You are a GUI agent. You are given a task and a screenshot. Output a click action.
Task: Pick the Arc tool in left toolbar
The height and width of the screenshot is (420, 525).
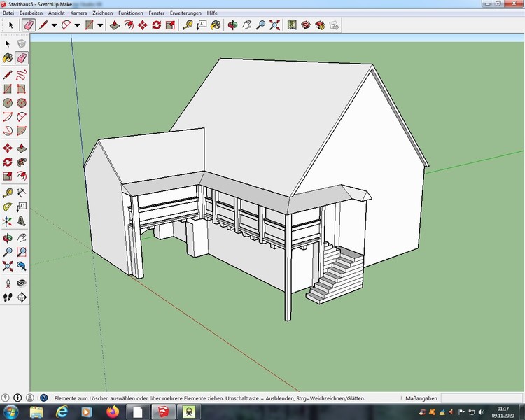(x=8, y=117)
